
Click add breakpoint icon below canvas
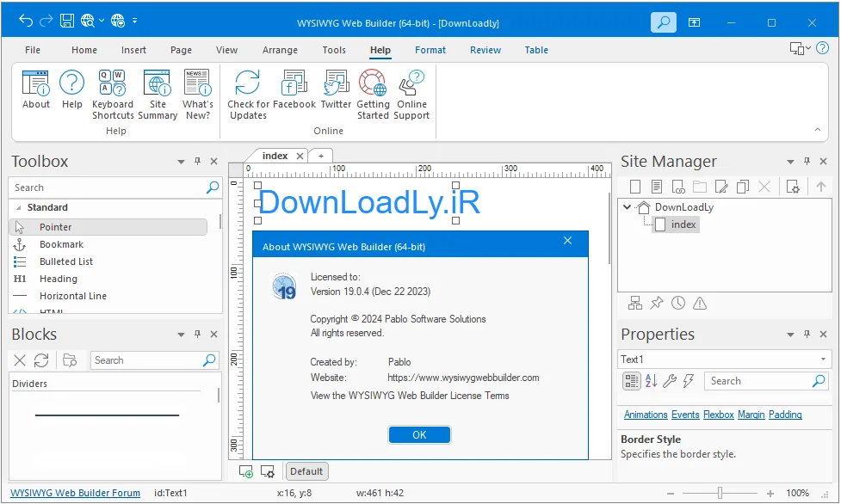pos(245,471)
